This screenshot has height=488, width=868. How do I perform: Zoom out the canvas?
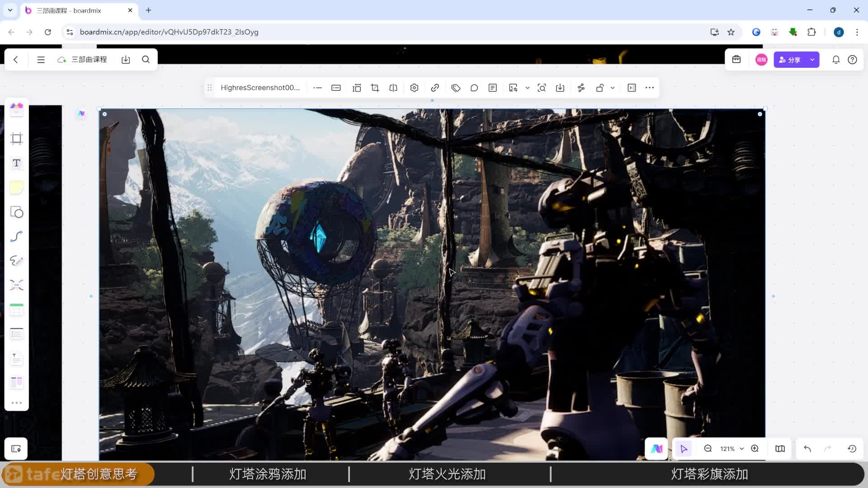tap(708, 449)
